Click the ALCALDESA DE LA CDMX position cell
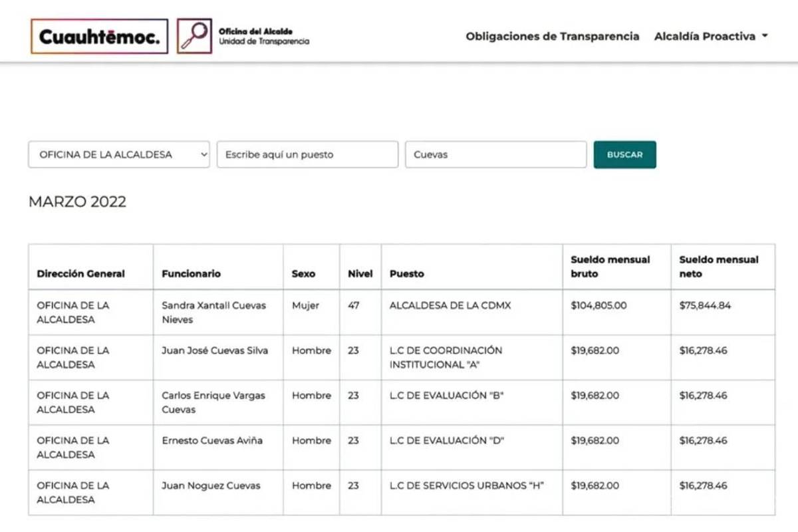 pos(450,306)
